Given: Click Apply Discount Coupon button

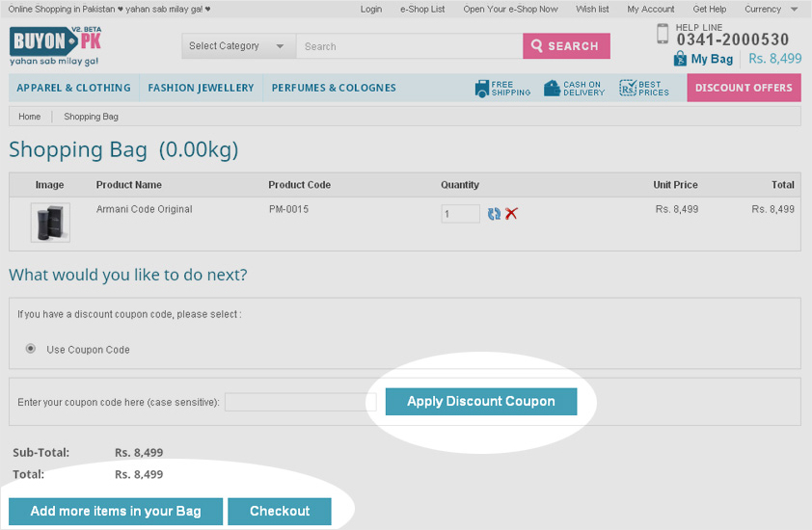Looking at the screenshot, I should pyautogui.click(x=481, y=401).
